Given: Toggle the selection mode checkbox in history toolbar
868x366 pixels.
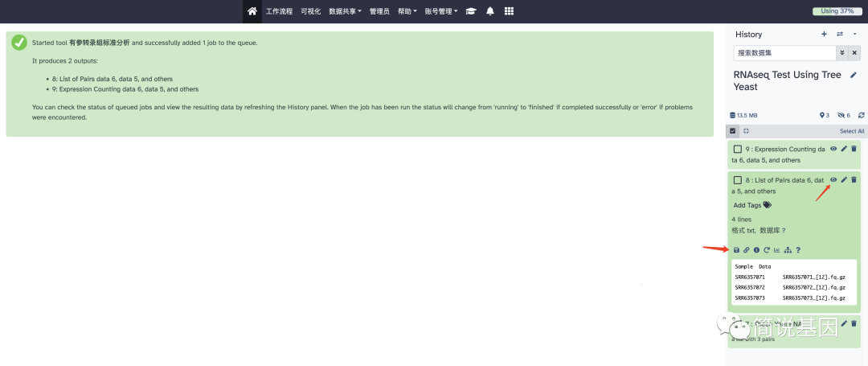Looking at the screenshot, I should pyautogui.click(x=733, y=131).
